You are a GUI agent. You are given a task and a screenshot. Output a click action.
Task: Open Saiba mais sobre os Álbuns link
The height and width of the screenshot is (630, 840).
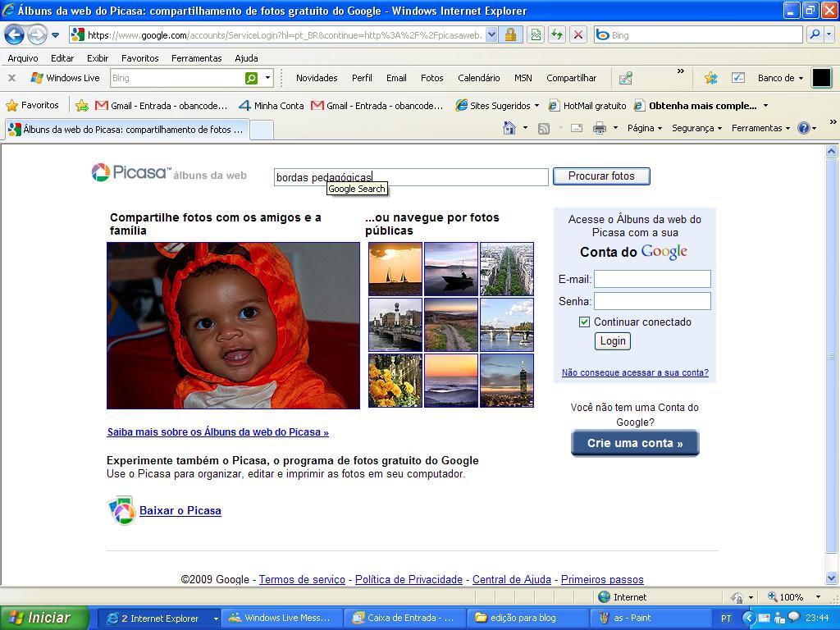(x=217, y=431)
